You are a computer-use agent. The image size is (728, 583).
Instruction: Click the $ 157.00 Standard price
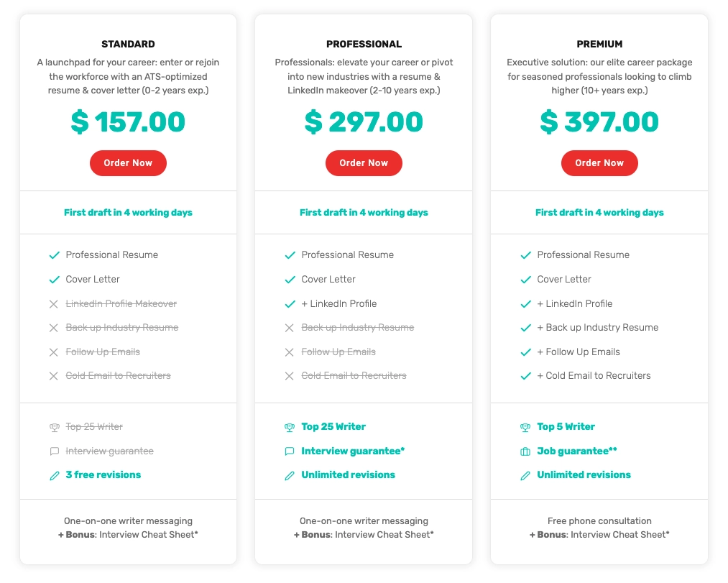click(128, 122)
